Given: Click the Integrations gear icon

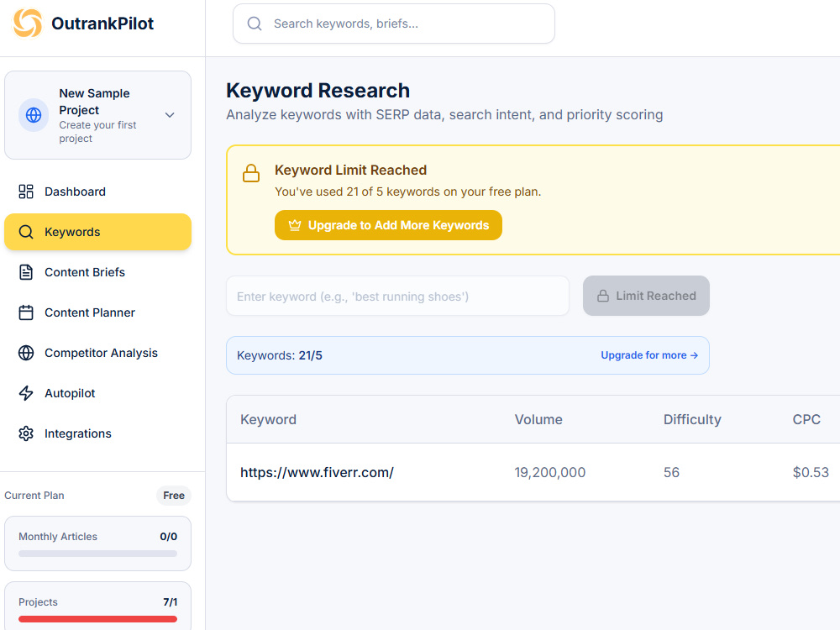Looking at the screenshot, I should tap(26, 433).
